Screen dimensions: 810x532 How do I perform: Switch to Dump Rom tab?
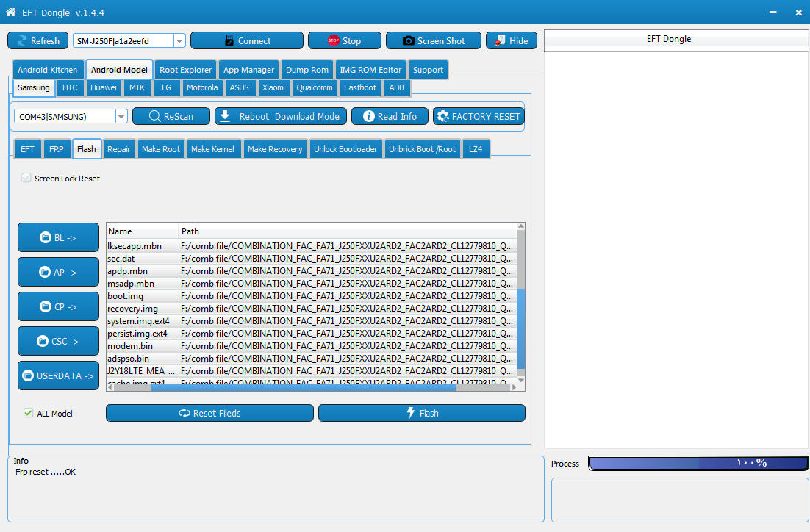307,70
